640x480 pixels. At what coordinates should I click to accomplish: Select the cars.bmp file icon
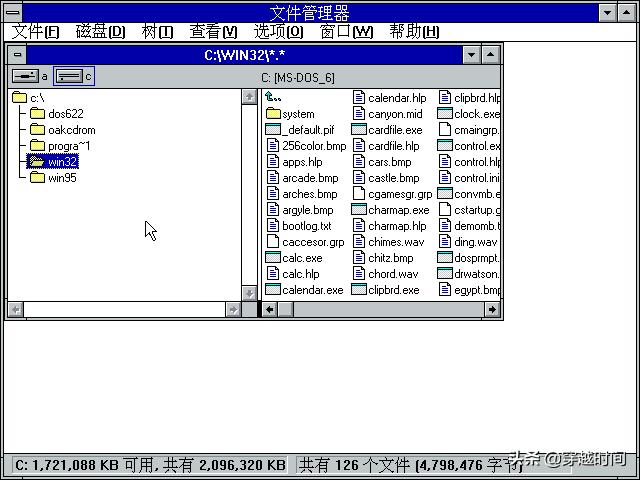(x=359, y=162)
